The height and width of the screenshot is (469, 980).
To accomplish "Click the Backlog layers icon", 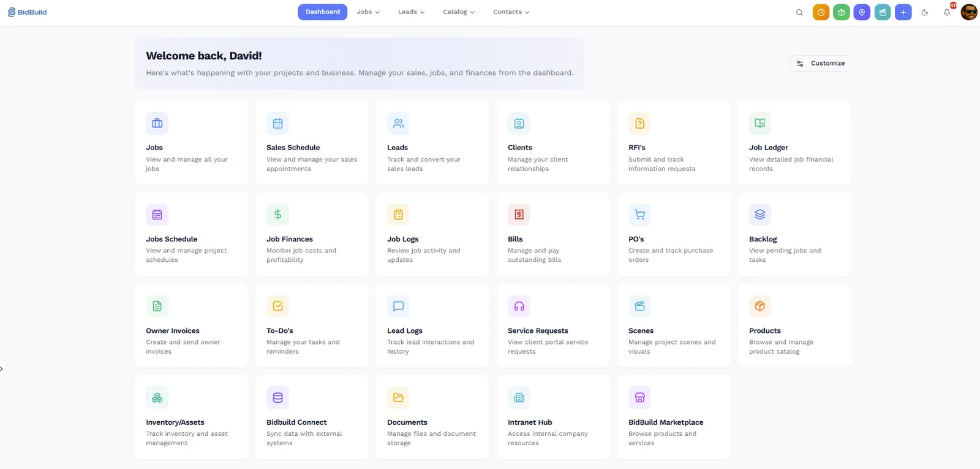I will click(x=760, y=215).
